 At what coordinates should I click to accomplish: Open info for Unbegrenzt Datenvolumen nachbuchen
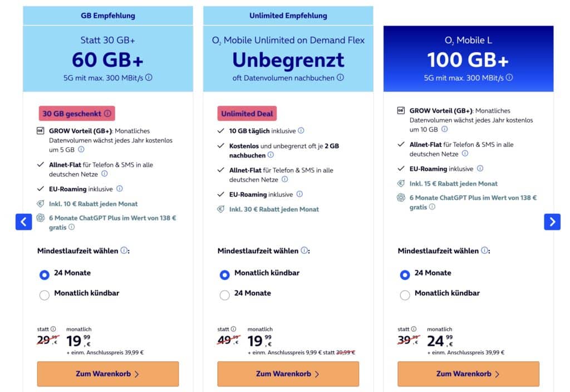click(x=340, y=78)
